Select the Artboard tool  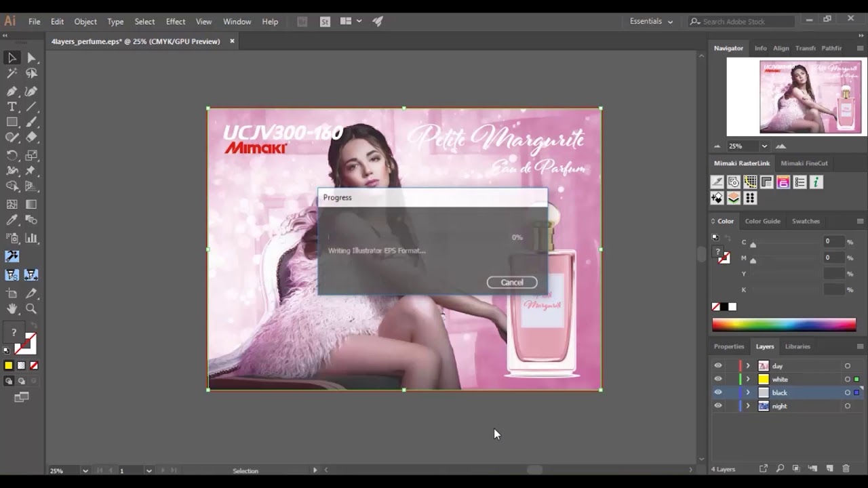(12, 293)
